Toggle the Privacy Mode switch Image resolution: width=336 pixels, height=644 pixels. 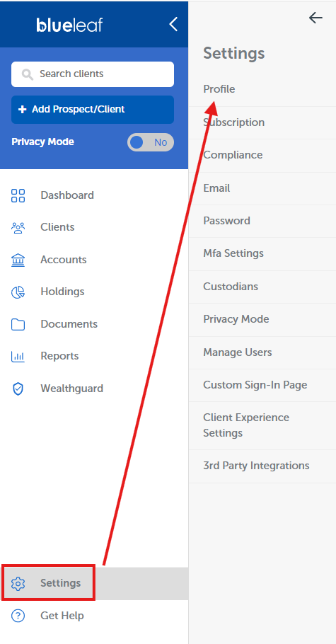tap(151, 142)
